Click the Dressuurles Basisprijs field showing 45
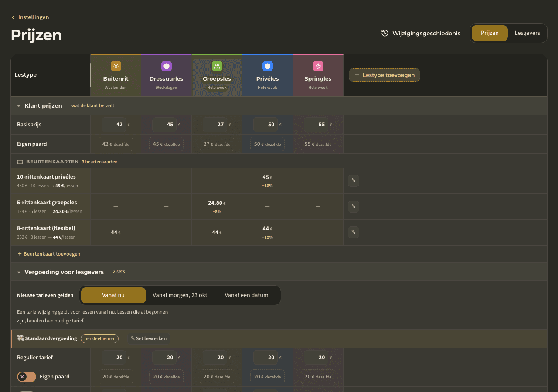The image size is (558, 392). click(164, 125)
